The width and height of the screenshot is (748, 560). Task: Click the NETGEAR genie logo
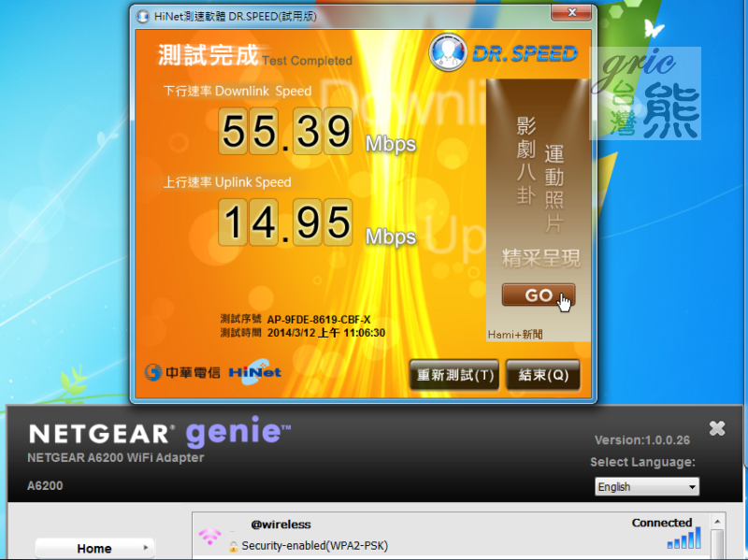(x=160, y=432)
